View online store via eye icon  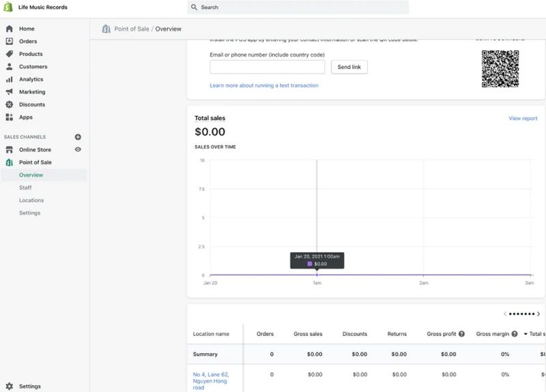tap(78, 149)
